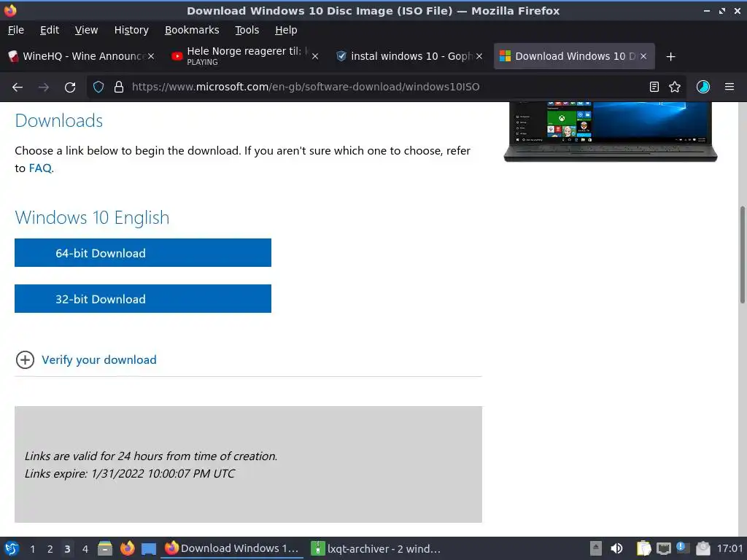Switch to virtual desktop 3
The image size is (747, 560).
(x=67, y=549)
